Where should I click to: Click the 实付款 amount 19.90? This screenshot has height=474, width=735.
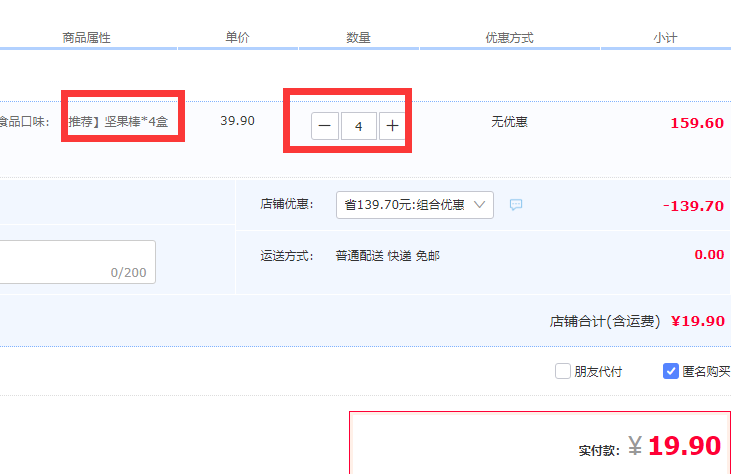coord(684,446)
